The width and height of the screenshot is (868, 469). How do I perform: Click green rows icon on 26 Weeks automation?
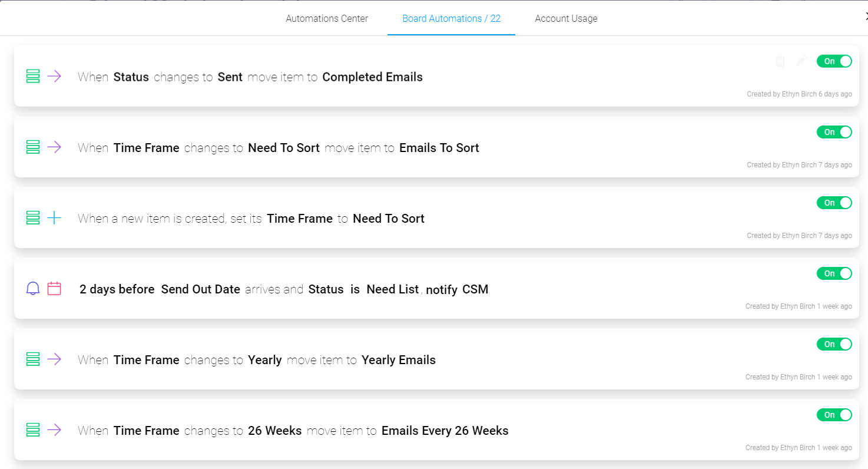(33, 430)
